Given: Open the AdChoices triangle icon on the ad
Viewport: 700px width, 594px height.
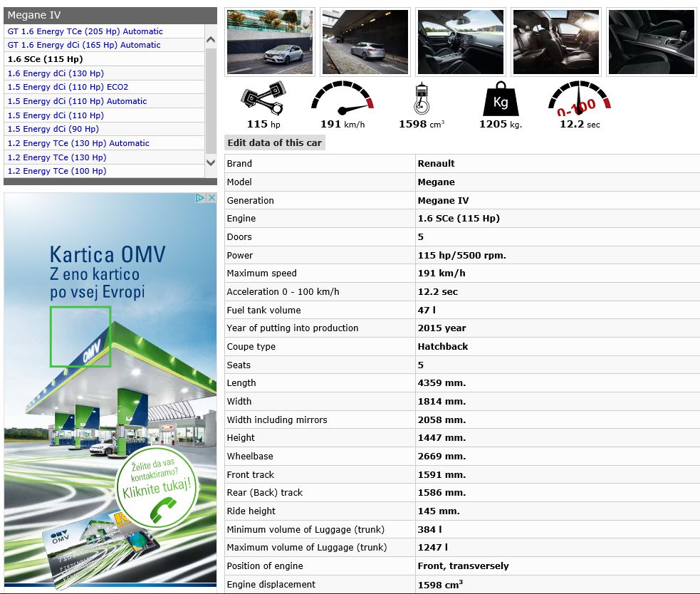Looking at the screenshot, I should [200, 198].
